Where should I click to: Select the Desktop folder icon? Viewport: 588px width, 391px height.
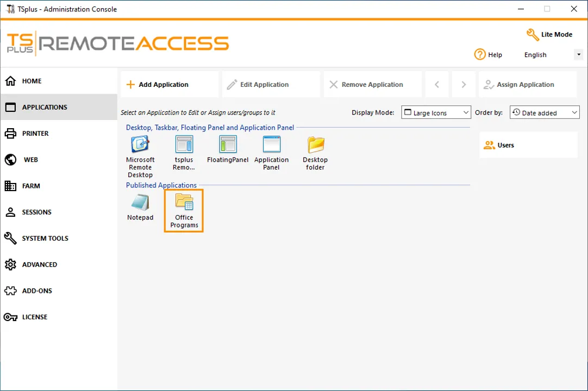[x=315, y=144]
